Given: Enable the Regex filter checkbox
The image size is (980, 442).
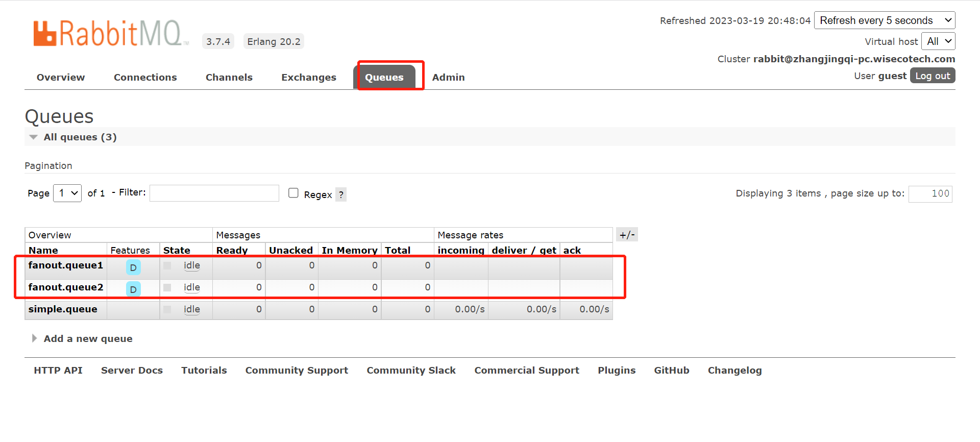Looking at the screenshot, I should (293, 193).
